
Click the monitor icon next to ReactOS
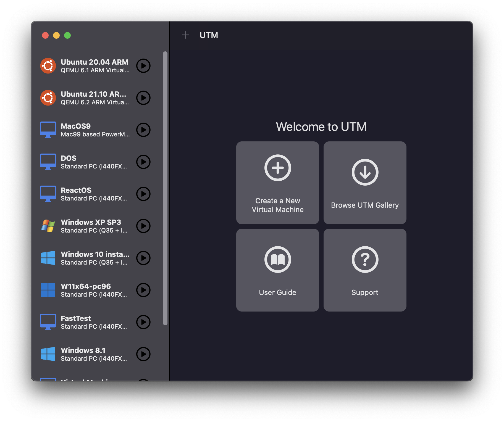point(48,194)
